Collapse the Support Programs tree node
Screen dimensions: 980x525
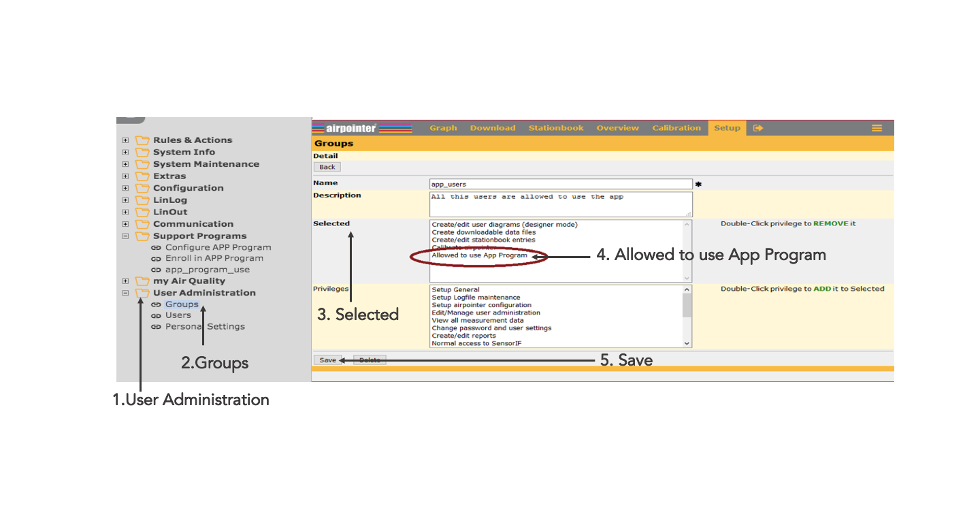point(125,236)
